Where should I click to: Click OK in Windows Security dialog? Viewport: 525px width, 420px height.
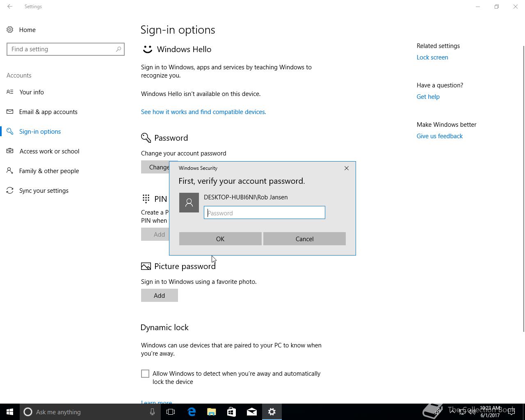(x=220, y=239)
